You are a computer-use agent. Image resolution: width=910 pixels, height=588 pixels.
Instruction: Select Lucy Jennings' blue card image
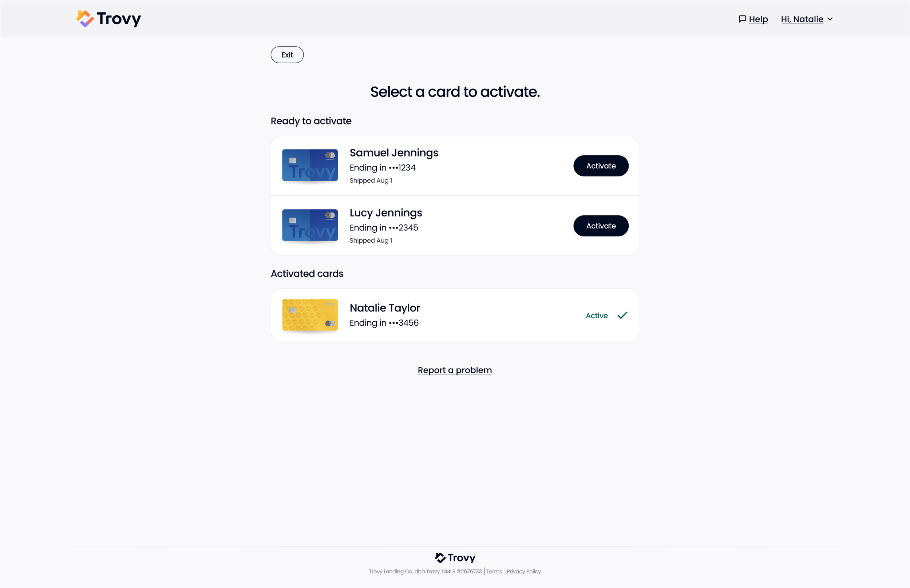[310, 225]
